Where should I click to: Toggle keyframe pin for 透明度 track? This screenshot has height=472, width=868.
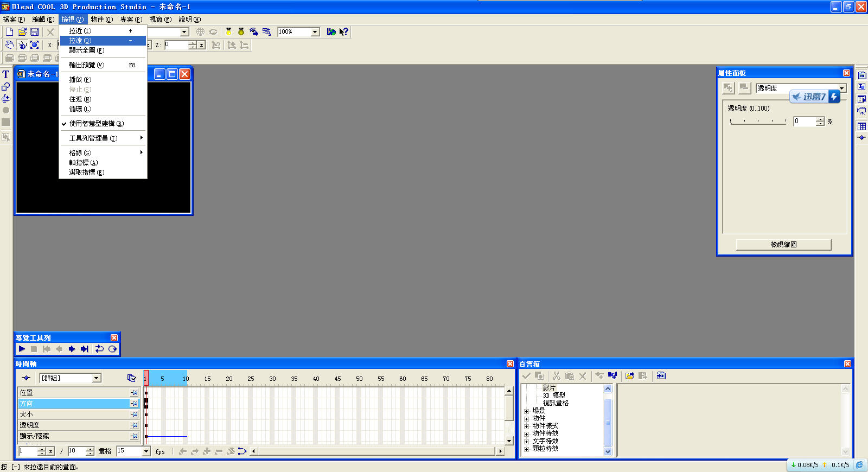click(134, 425)
